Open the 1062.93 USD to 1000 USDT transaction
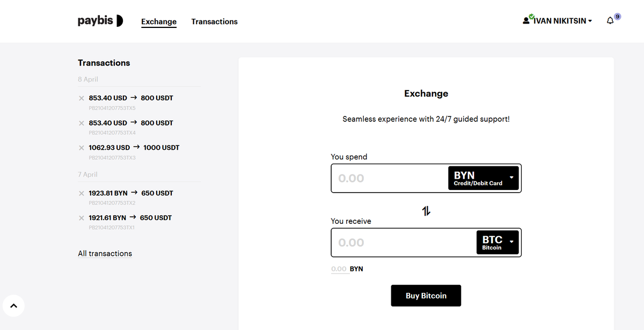 [134, 148]
